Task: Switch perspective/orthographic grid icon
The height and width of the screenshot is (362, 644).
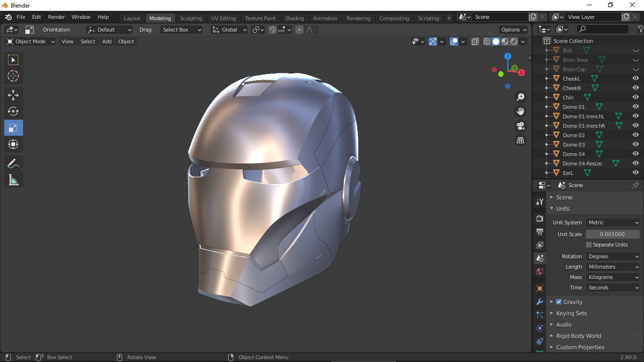Action: tap(520, 140)
